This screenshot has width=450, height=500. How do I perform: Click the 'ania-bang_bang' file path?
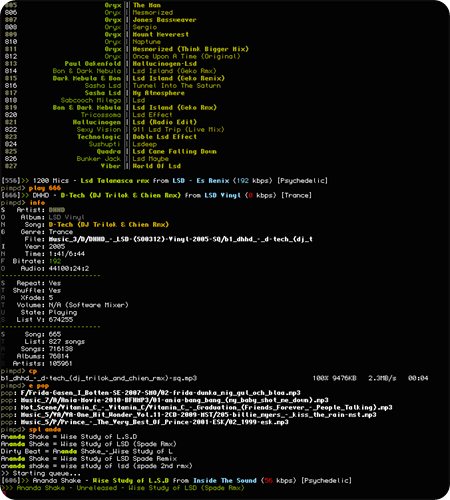click(x=174, y=401)
